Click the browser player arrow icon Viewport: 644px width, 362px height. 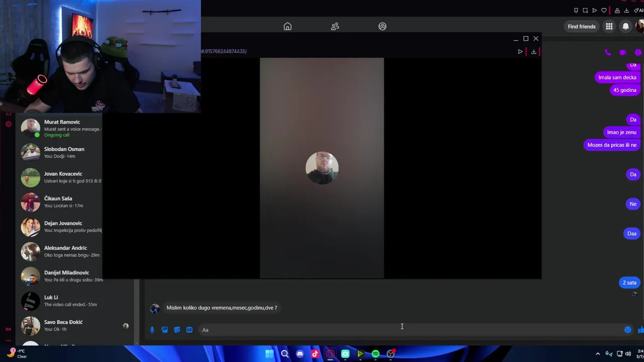point(594,11)
